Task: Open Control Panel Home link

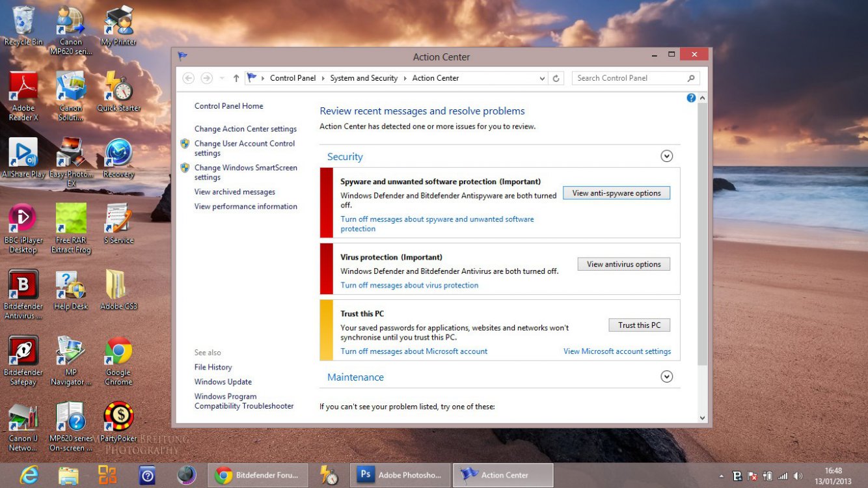Action: click(228, 106)
